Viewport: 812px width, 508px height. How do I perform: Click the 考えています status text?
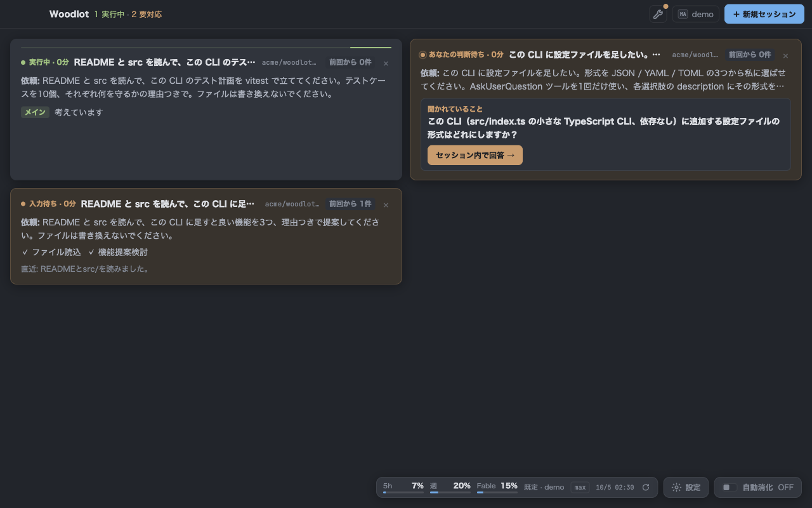point(79,112)
